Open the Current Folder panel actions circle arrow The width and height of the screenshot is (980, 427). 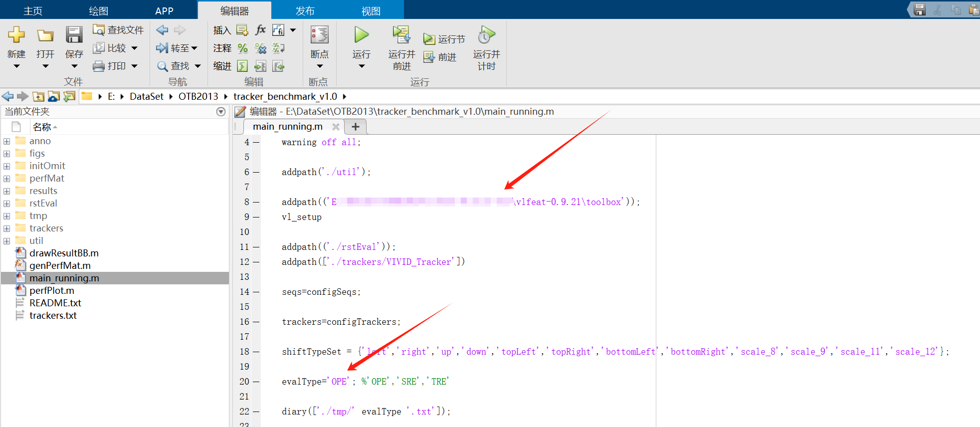coord(221,112)
